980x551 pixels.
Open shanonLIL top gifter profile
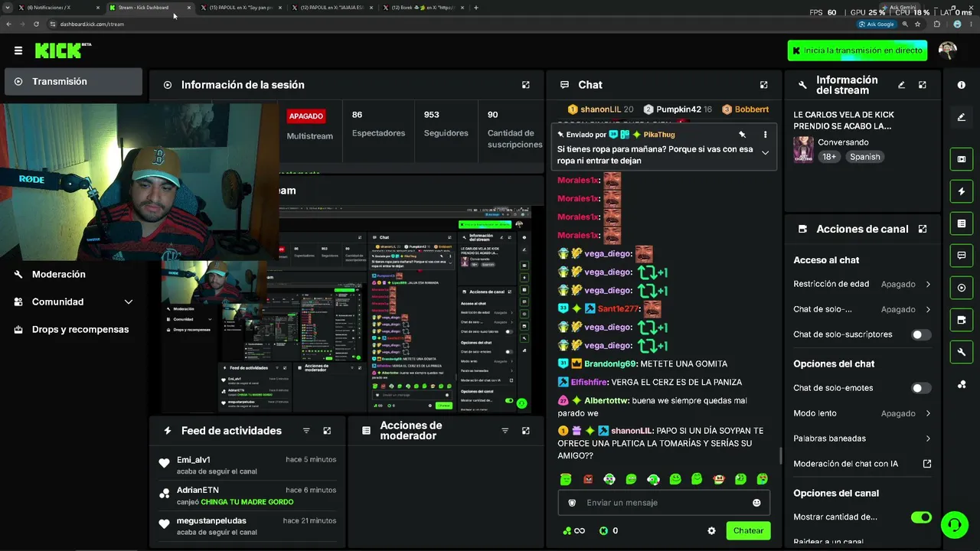(x=600, y=109)
